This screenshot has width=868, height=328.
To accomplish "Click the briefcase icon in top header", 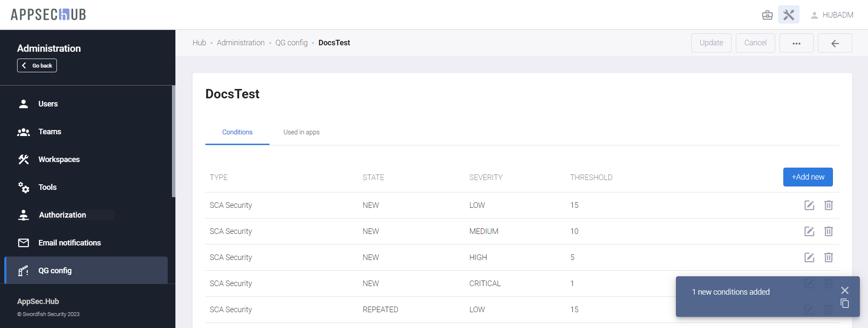I will (767, 15).
